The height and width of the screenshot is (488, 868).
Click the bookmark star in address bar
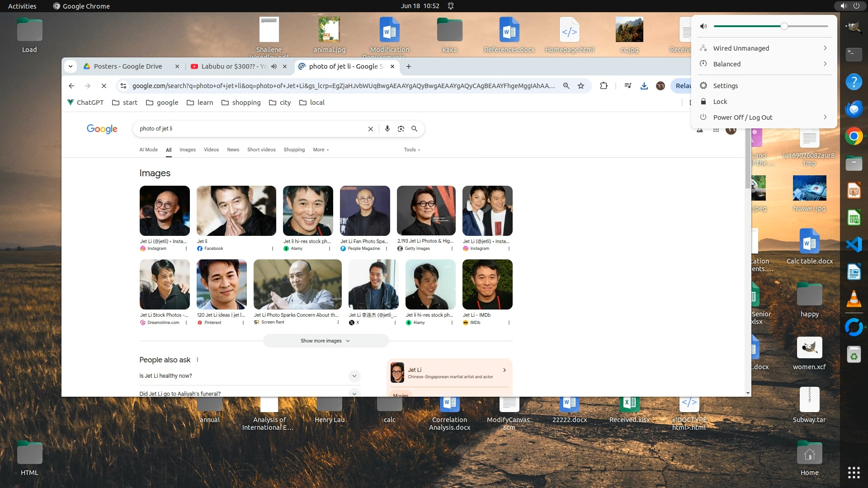[x=581, y=86]
